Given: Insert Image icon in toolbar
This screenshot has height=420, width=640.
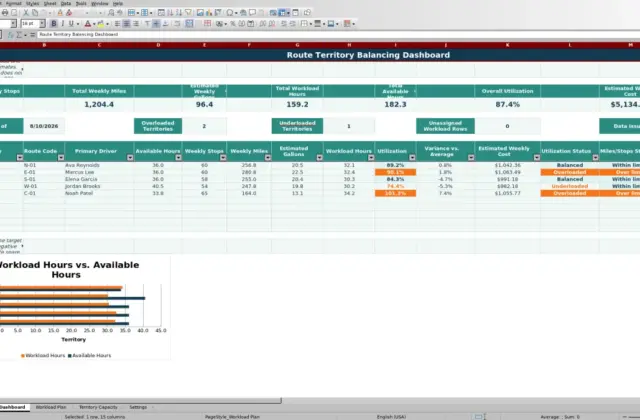Looking at the screenshot, I should pyautogui.click(x=200, y=13).
